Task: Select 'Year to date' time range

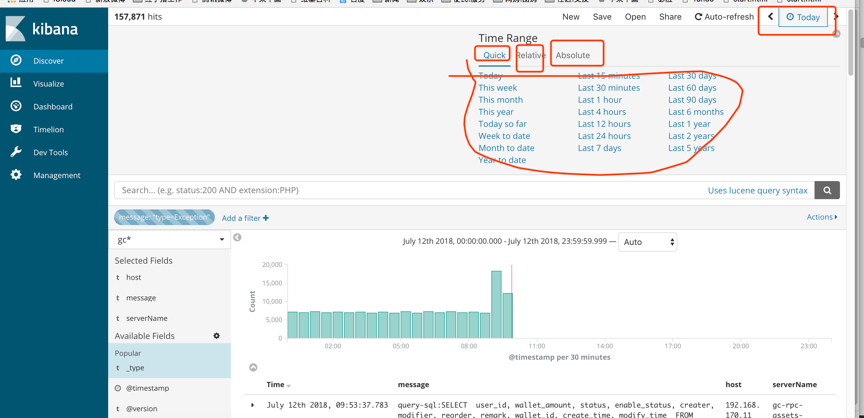Action: (502, 160)
